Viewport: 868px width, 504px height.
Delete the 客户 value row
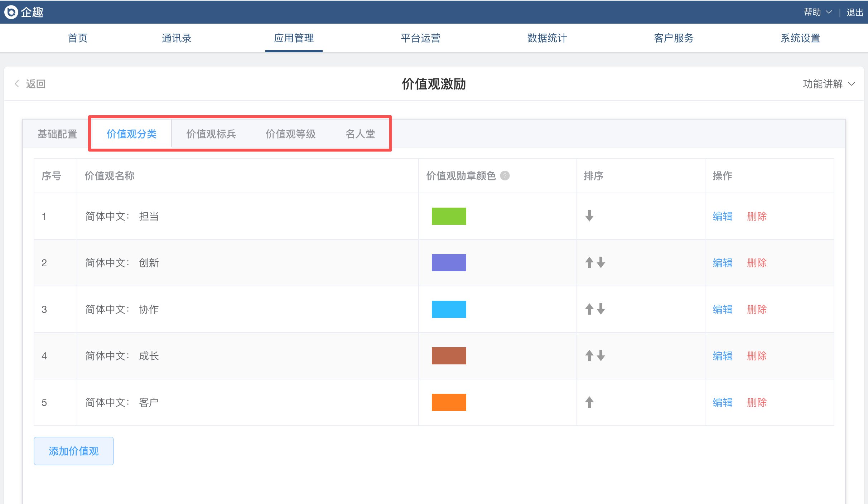tap(757, 402)
